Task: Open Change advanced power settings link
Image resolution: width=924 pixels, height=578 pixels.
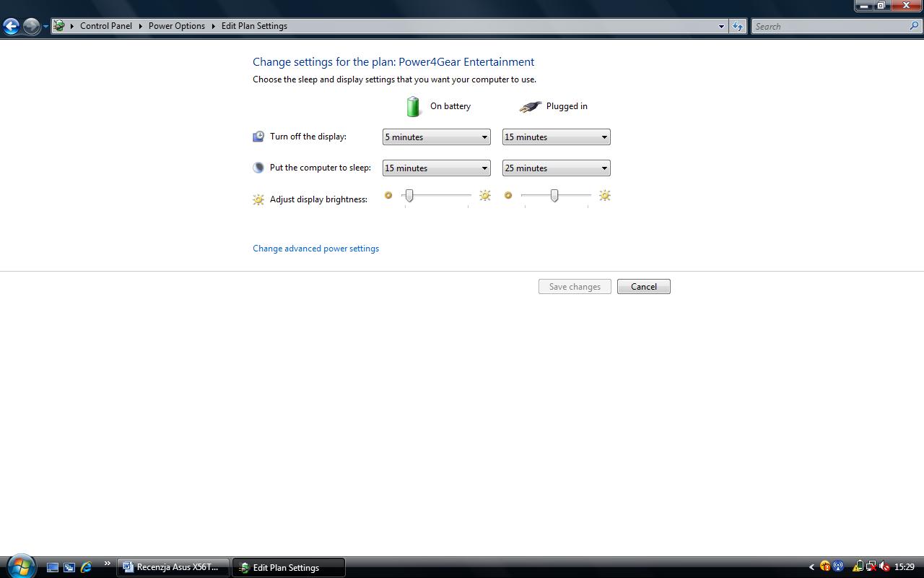Action: click(315, 249)
